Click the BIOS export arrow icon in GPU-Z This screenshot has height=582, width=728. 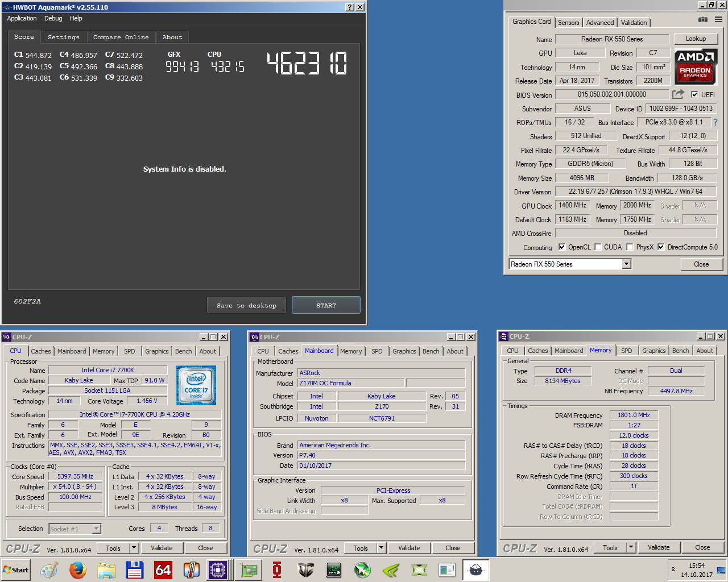tap(678, 94)
